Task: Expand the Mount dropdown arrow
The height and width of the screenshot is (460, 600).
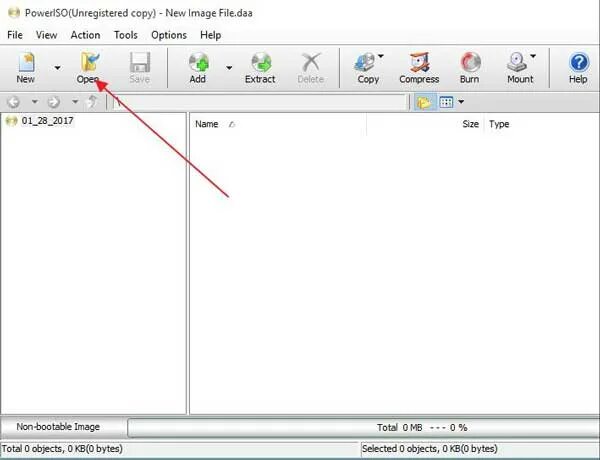Action: (533, 56)
